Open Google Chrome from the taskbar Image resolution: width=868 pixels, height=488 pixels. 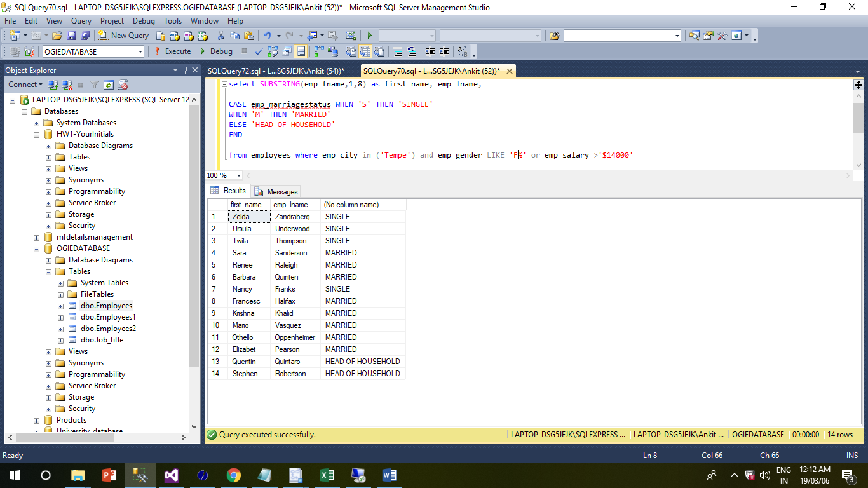tap(234, 475)
